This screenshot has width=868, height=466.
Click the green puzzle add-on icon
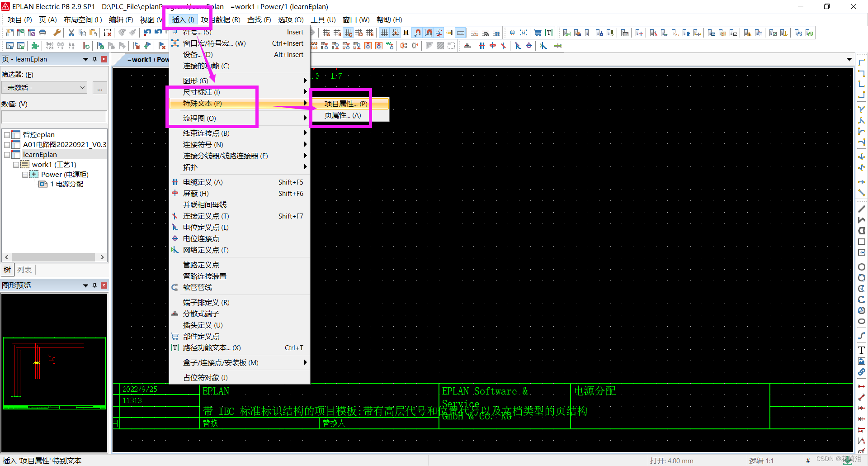click(35, 46)
